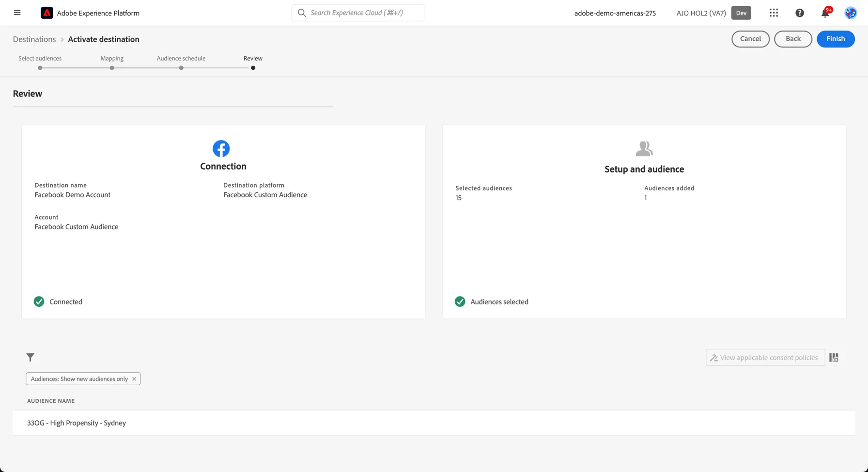Cancel the destination activation
The image size is (868, 472).
click(x=750, y=39)
